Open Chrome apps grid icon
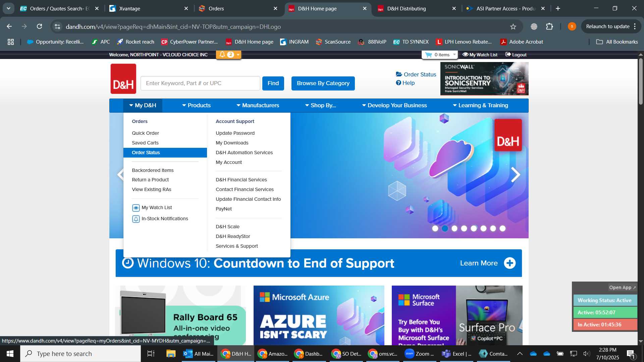 11,42
